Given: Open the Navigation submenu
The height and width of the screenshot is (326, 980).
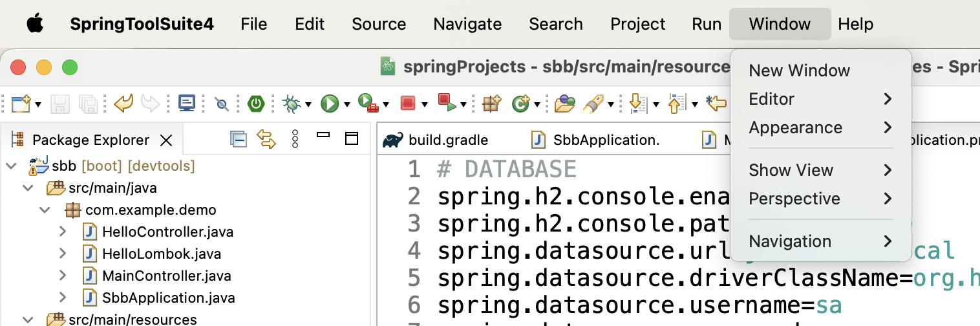Looking at the screenshot, I should coord(821,241).
